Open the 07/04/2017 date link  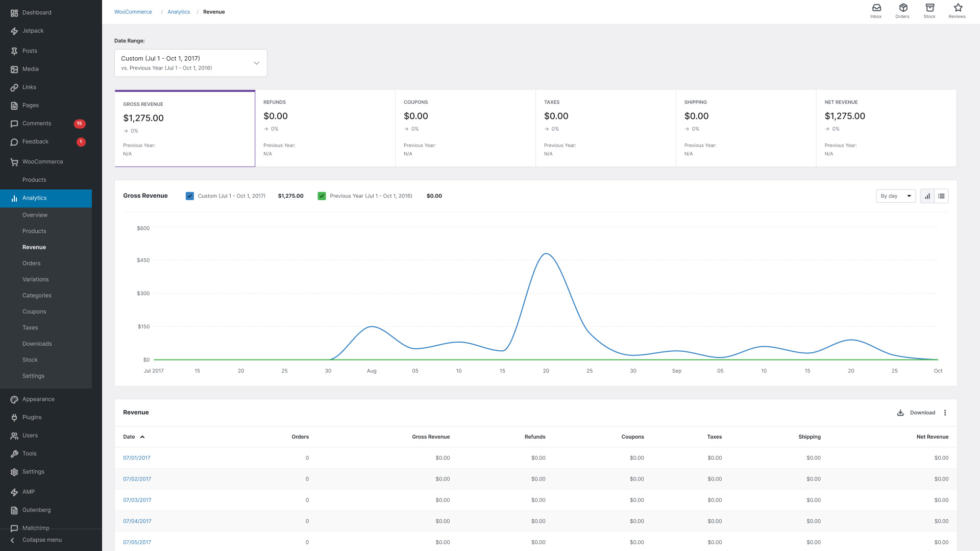coord(137,521)
